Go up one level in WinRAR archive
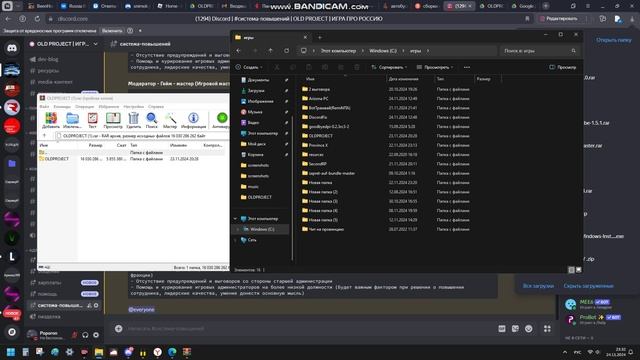 (44, 136)
